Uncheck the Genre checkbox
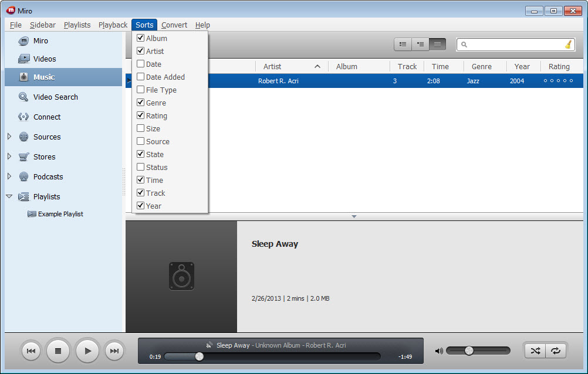This screenshot has height=374, width=588. click(x=141, y=103)
